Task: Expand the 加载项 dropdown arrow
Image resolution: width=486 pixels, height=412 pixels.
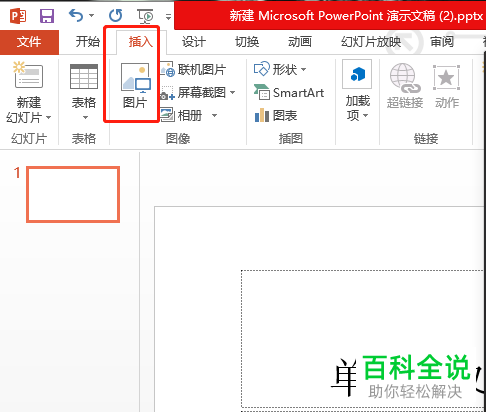Action: pyautogui.click(x=365, y=115)
